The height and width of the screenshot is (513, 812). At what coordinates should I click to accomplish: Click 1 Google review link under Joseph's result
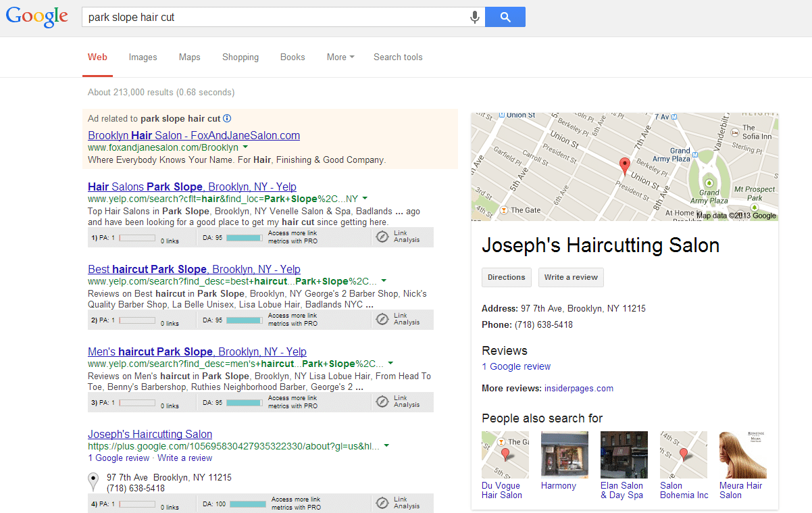pos(119,458)
